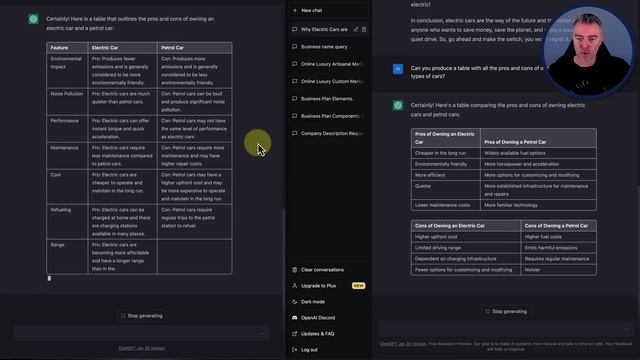Choose Upgrade to Plus

(329, 286)
